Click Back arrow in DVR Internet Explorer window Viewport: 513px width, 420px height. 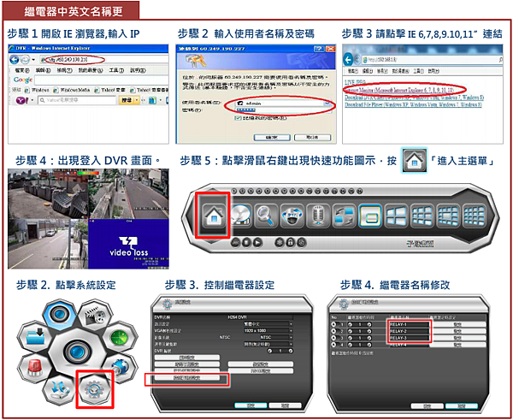[14, 60]
